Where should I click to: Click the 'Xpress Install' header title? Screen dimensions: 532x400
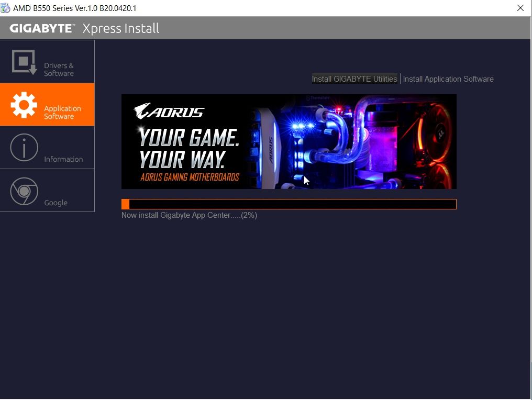(121, 28)
